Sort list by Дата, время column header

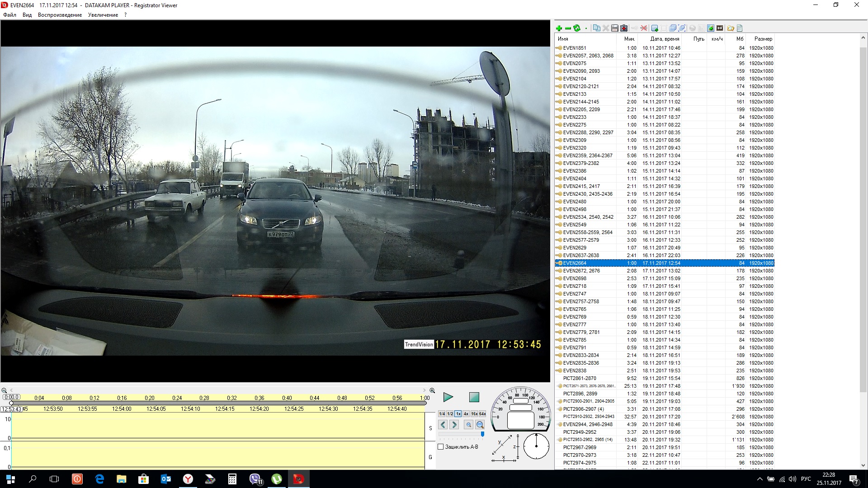click(664, 39)
